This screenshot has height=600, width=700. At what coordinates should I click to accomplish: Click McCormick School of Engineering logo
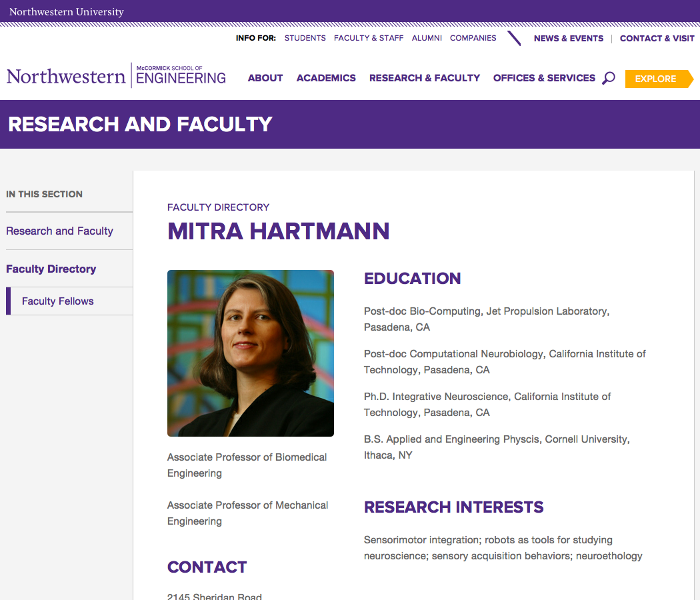coord(181,75)
